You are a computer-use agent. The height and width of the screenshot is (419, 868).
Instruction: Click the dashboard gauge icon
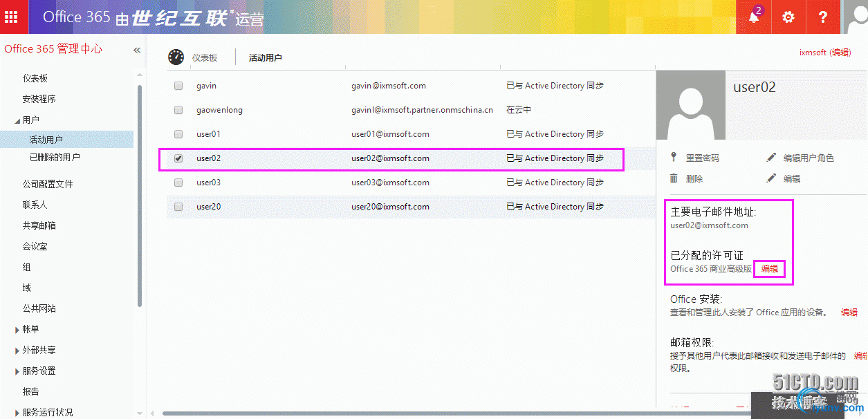click(176, 57)
